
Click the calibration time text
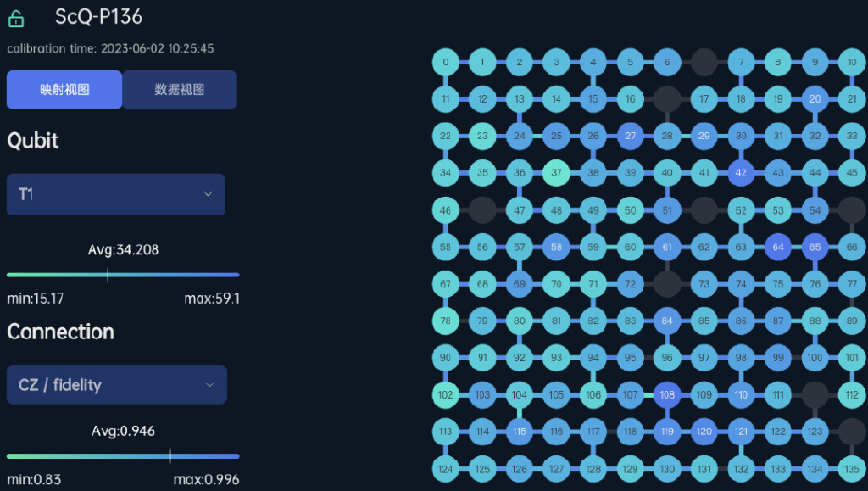click(110, 48)
